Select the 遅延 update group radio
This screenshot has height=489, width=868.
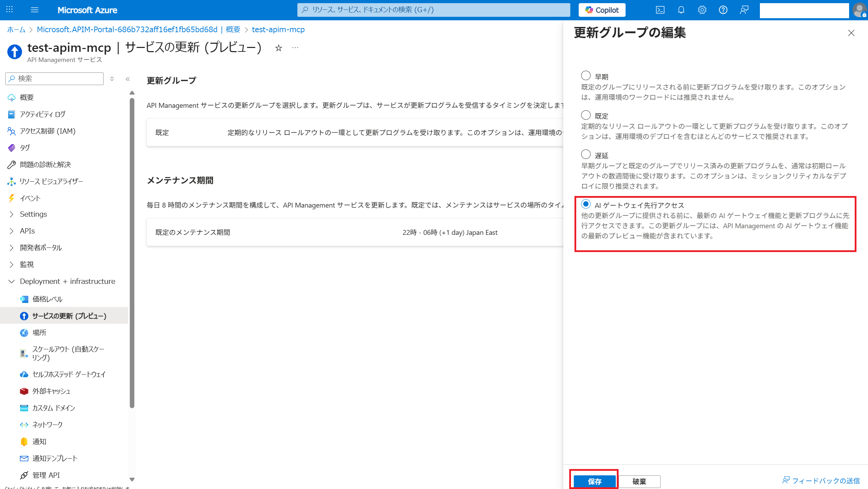[x=586, y=154]
